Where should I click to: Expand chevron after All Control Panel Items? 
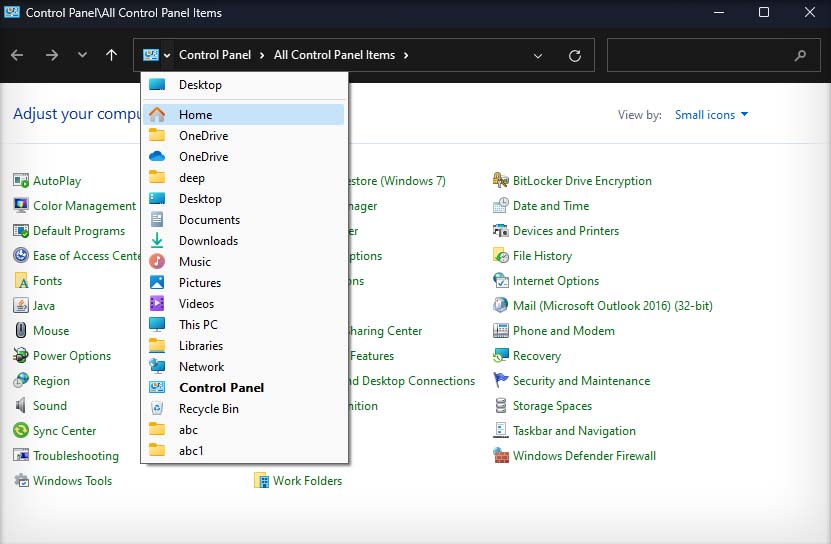[406, 55]
